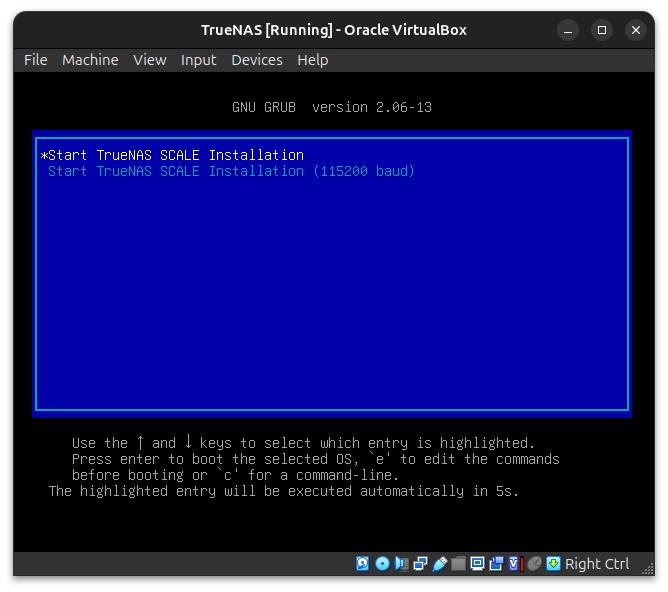Click the audio status icon in status bar
Image resolution: width=668 pixels, height=592 pixels.
pos(401,564)
